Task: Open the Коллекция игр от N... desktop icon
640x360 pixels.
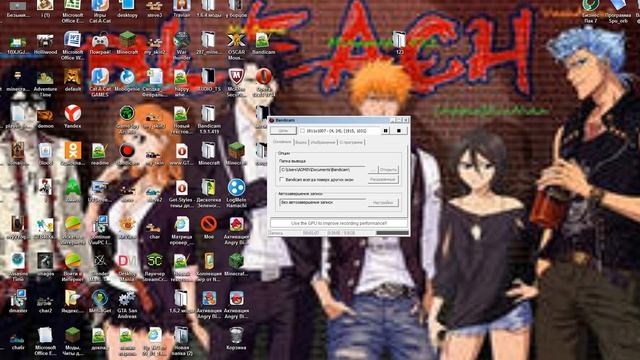Action: 209,267
